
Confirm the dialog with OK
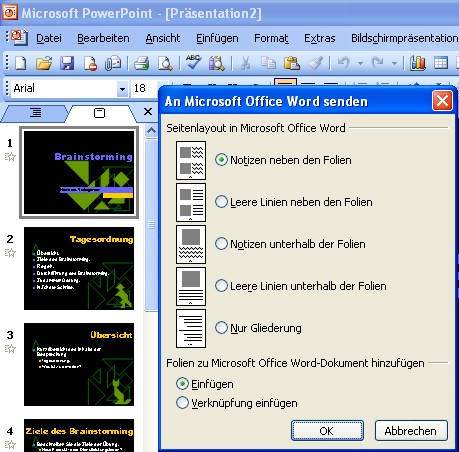[x=327, y=431]
